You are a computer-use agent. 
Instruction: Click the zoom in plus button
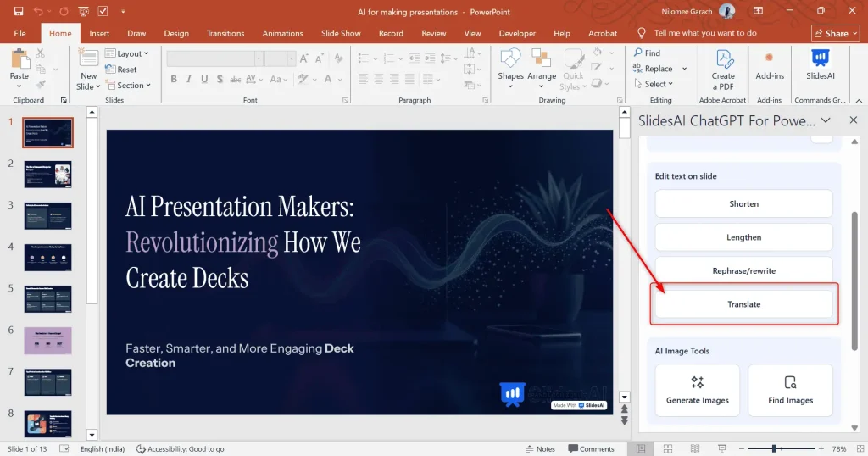(x=821, y=449)
